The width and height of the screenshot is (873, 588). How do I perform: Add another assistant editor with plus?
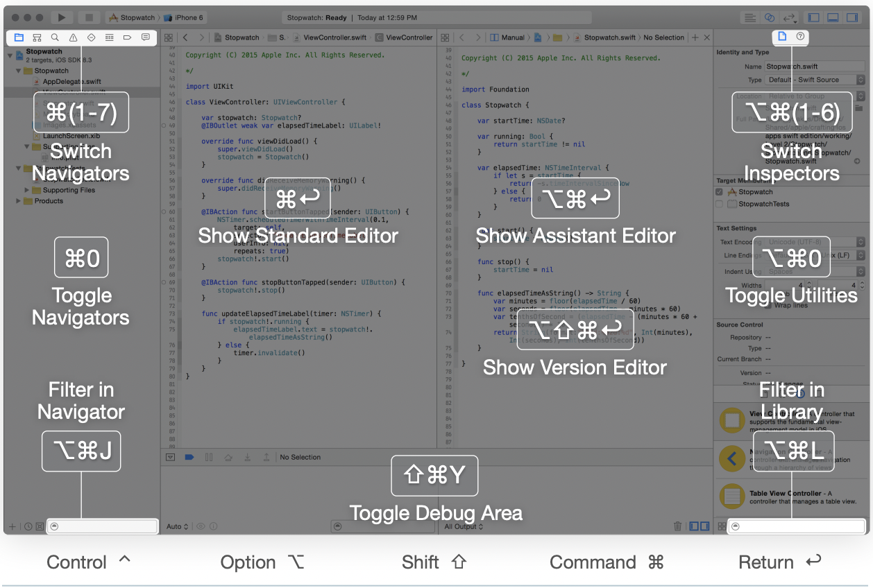[695, 37]
